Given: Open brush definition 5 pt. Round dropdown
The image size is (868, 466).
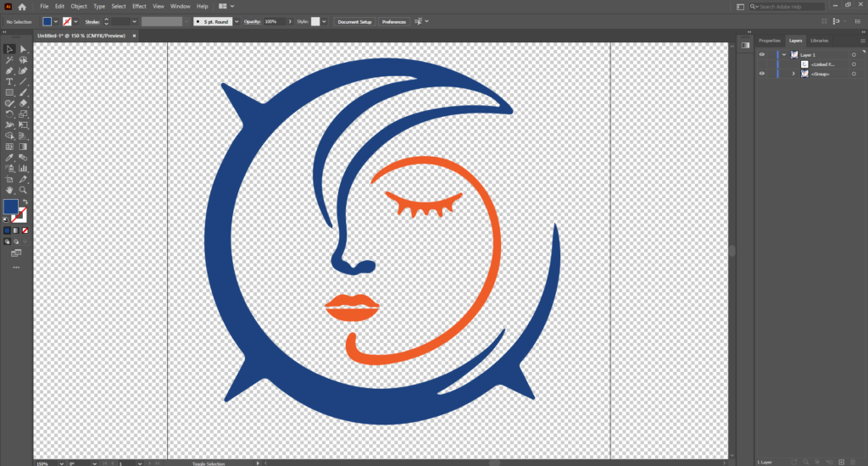Looking at the screenshot, I should 236,21.
